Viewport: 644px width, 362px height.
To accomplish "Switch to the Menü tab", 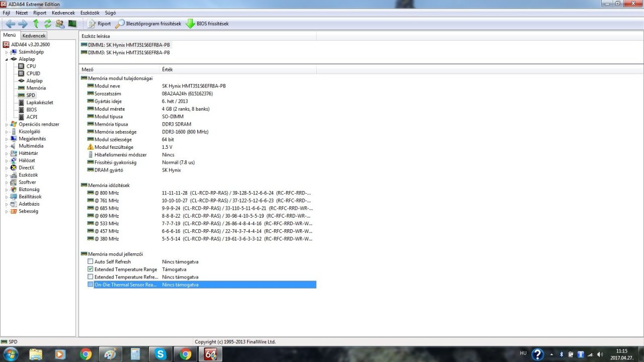I will [x=10, y=35].
